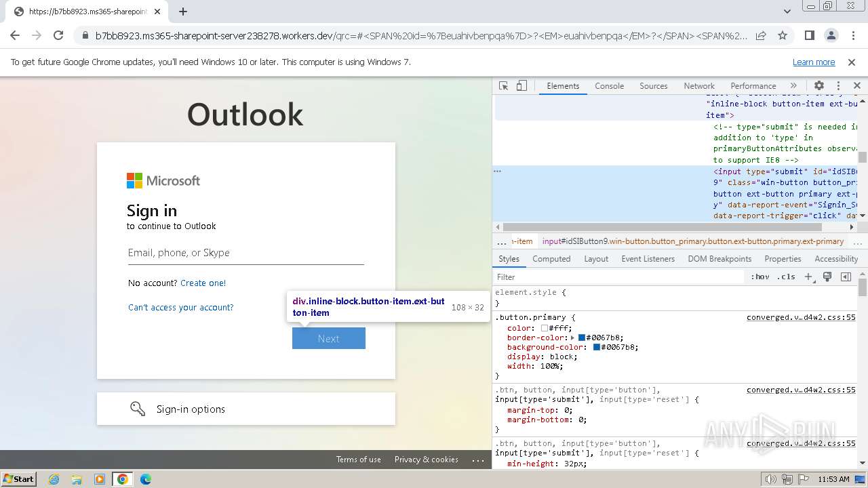Switch to the Console tab

click(609, 86)
